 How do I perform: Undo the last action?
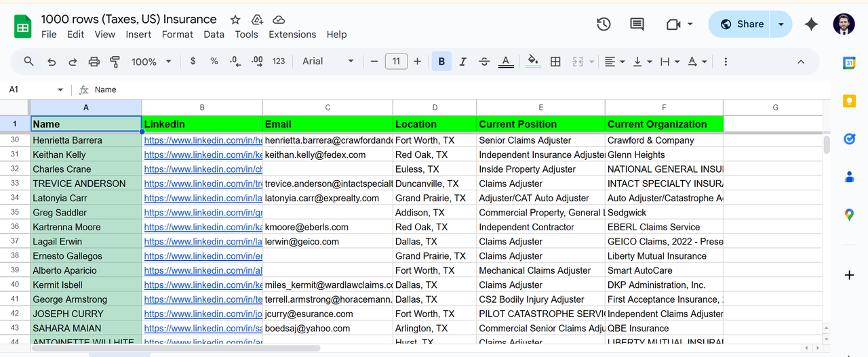coord(52,62)
